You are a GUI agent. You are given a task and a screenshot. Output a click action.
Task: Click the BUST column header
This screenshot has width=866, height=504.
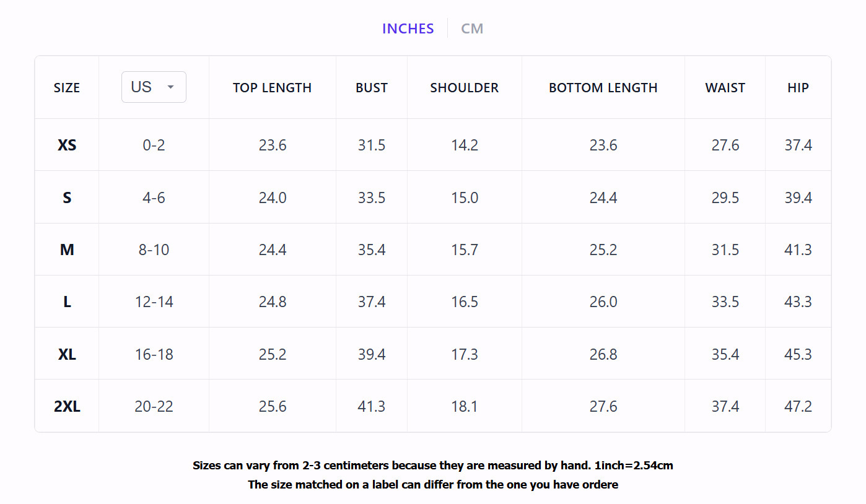pos(372,88)
